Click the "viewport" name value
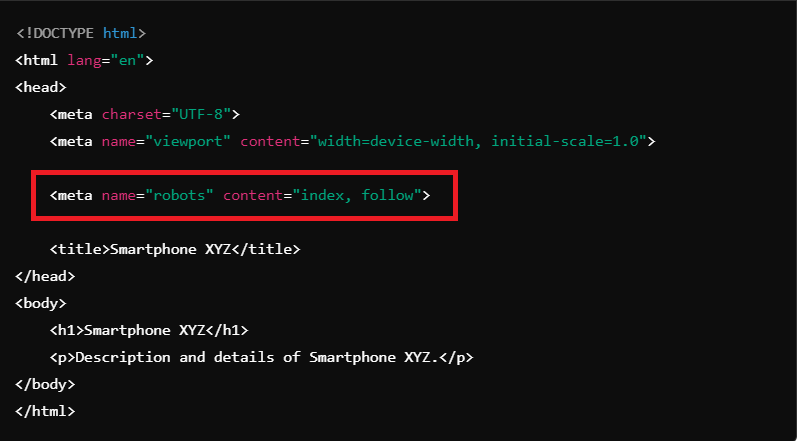The height and width of the screenshot is (441, 797). (x=192, y=141)
